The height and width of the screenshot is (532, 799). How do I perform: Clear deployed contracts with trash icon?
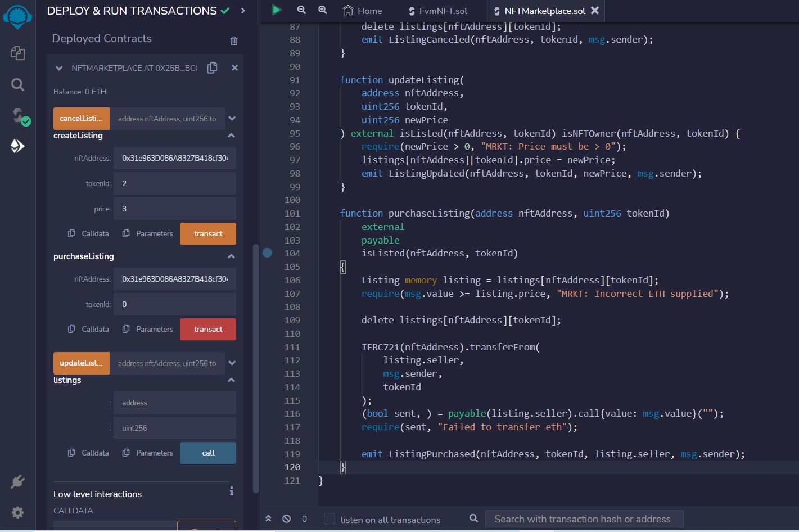(x=234, y=40)
